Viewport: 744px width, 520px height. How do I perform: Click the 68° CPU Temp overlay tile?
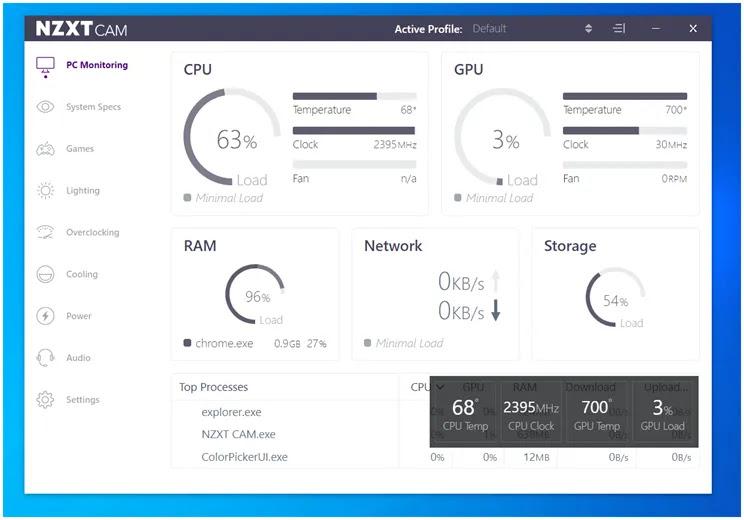click(x=465, y=414)
